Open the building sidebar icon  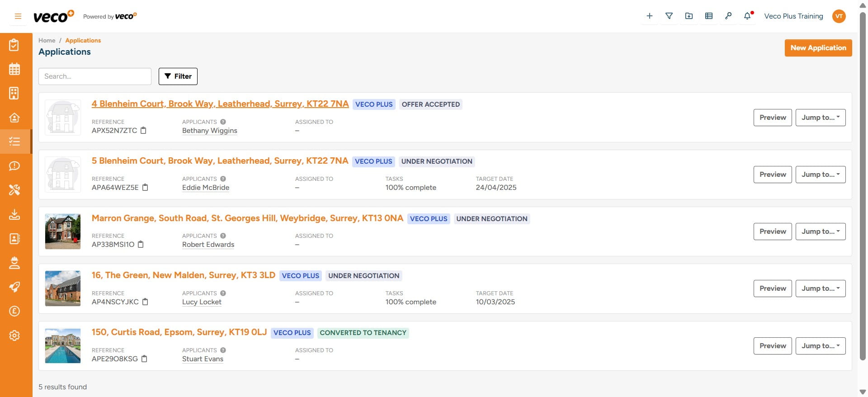pyautogui.click(x=14, y=93)
